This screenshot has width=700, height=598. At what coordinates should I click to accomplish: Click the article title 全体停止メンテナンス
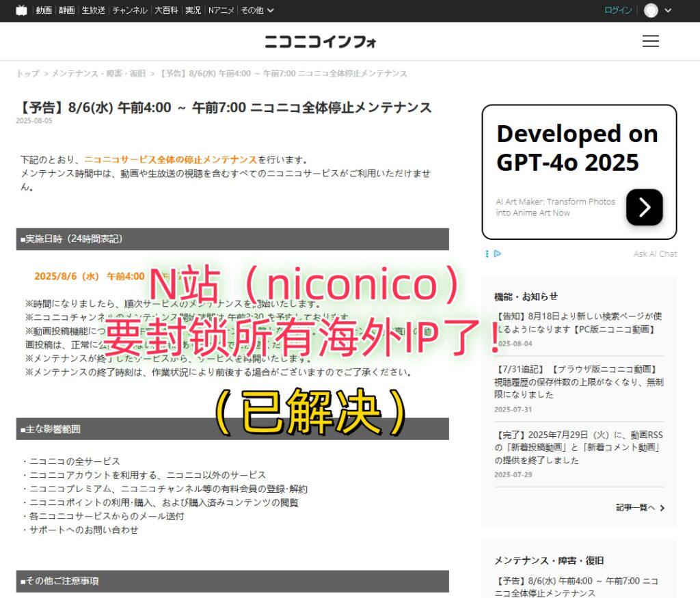[x=224, y=107]
